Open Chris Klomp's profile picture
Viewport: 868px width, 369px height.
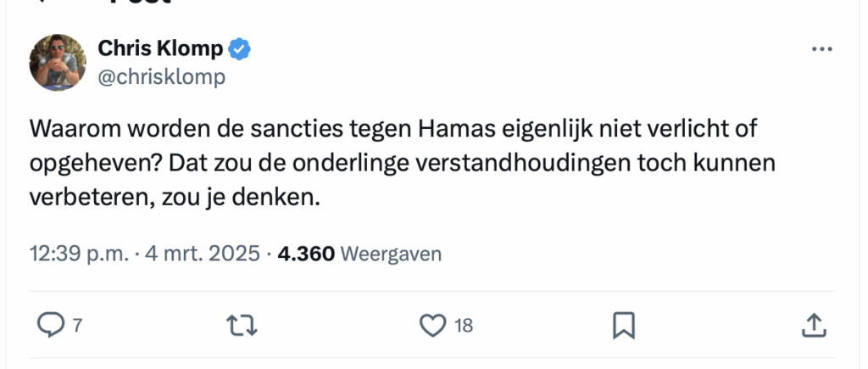tap(58, 63)
